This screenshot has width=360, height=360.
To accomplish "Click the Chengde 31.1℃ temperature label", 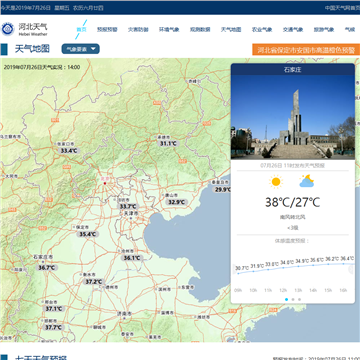I will click(168, 144).
